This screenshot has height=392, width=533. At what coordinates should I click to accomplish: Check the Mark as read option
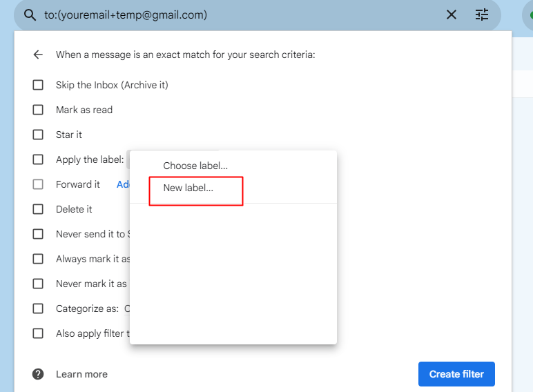tap(38, 110)
